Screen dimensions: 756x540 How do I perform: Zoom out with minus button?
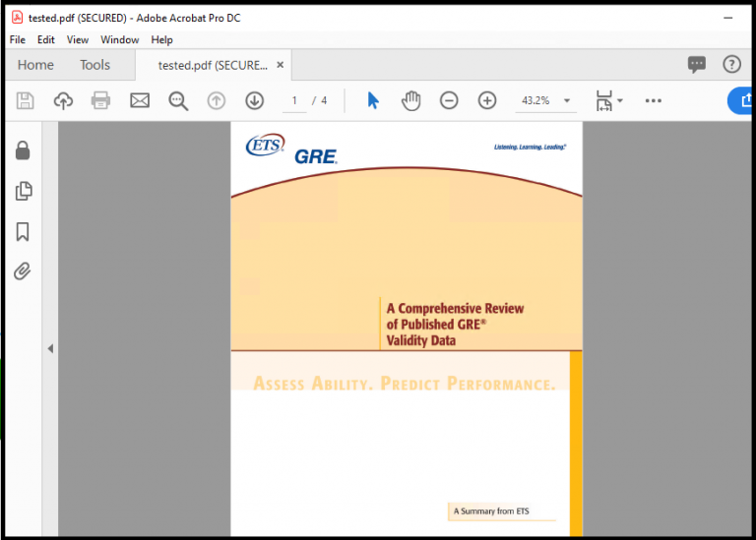pos(449,100)
